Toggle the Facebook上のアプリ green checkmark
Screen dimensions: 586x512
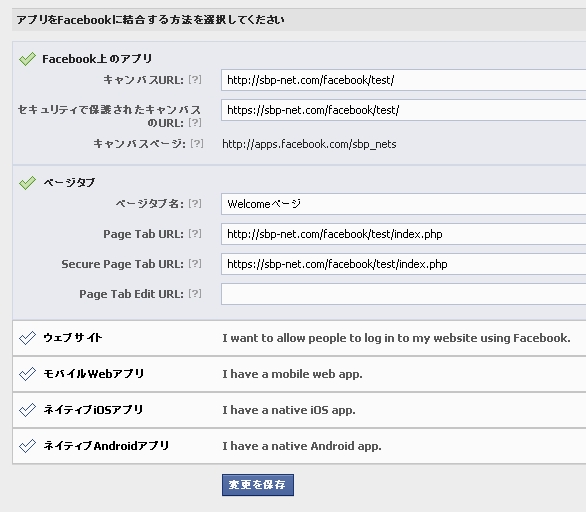(27, 59)
